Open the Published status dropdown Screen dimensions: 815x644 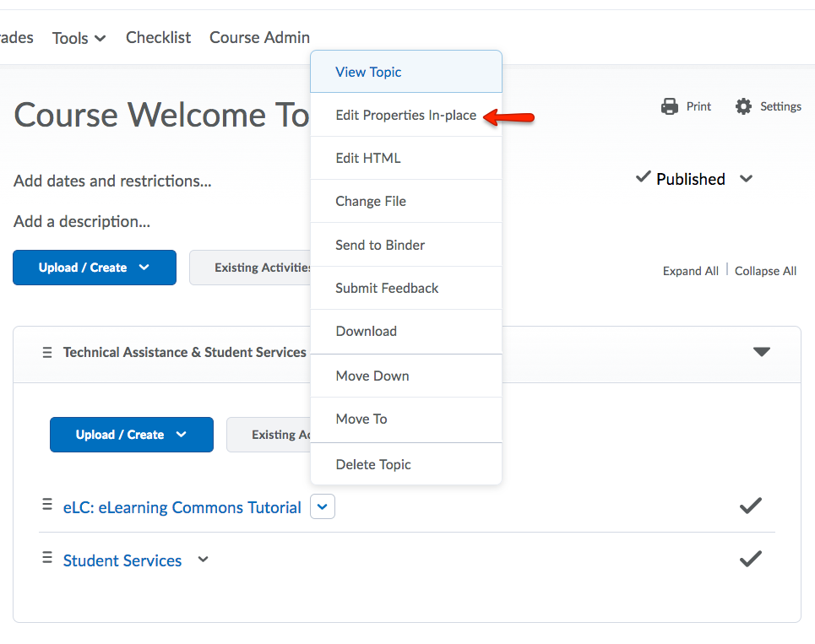(x=745, y=179)
